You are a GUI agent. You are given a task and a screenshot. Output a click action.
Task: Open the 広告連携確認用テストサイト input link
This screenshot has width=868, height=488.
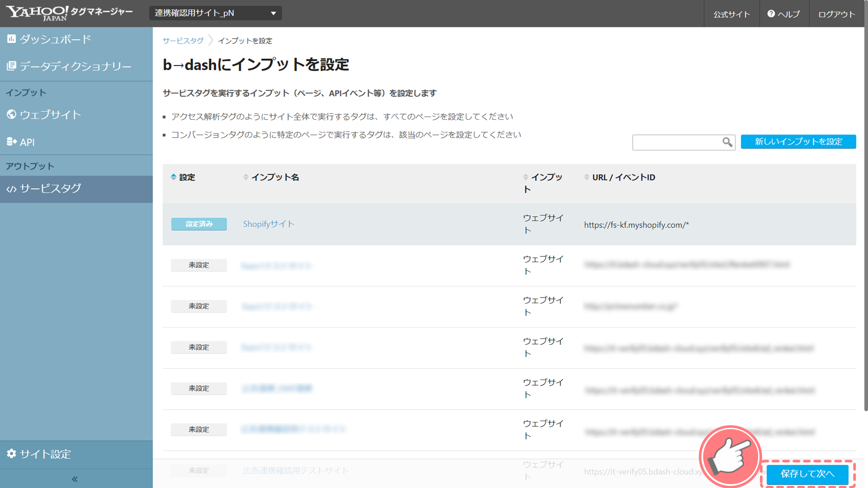pyautogui.click(x=296, y=471)
